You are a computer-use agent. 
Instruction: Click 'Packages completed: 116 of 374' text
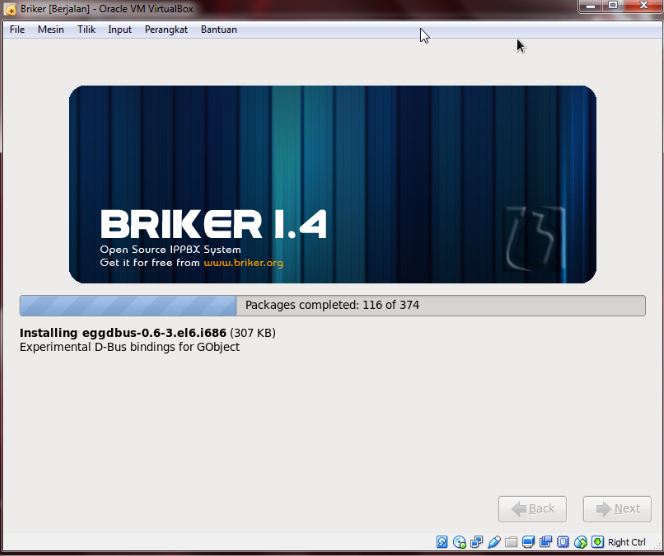[x=332, y=305]
